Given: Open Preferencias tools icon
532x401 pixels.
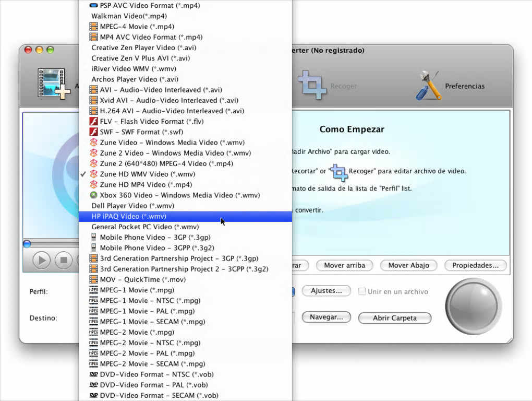Looking at the screenshot, I should pos(429,85).
